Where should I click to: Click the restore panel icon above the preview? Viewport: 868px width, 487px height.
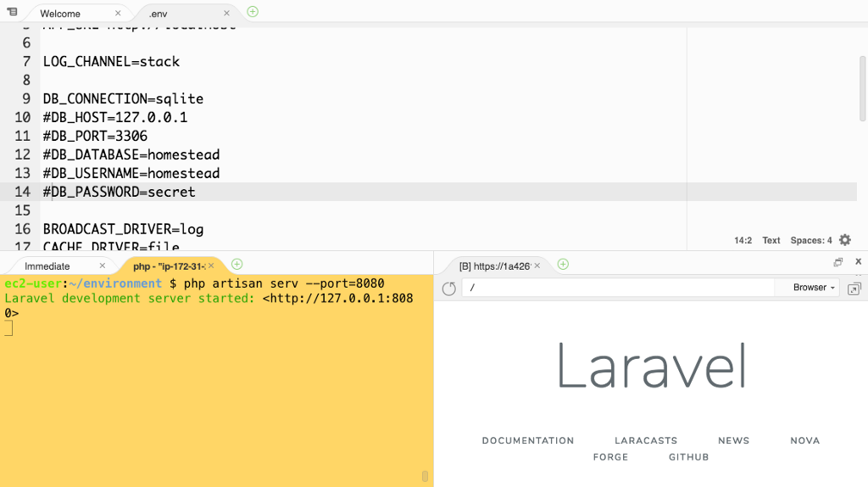click(x=837, y=262)
